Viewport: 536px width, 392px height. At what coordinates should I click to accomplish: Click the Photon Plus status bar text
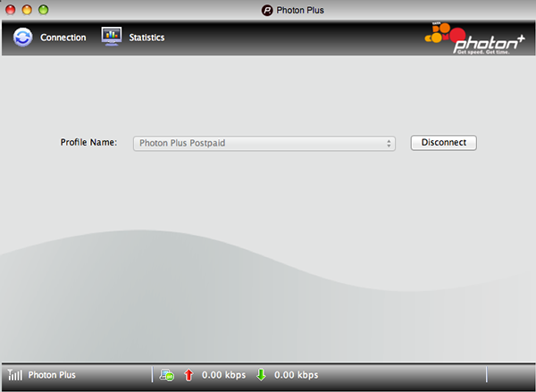52,375
